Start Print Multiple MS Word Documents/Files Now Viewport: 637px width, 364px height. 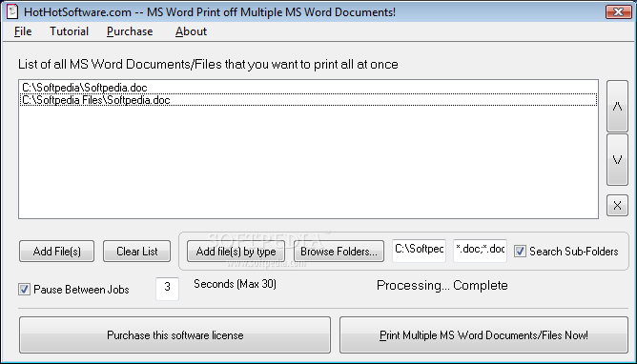(x=483, y=334)
